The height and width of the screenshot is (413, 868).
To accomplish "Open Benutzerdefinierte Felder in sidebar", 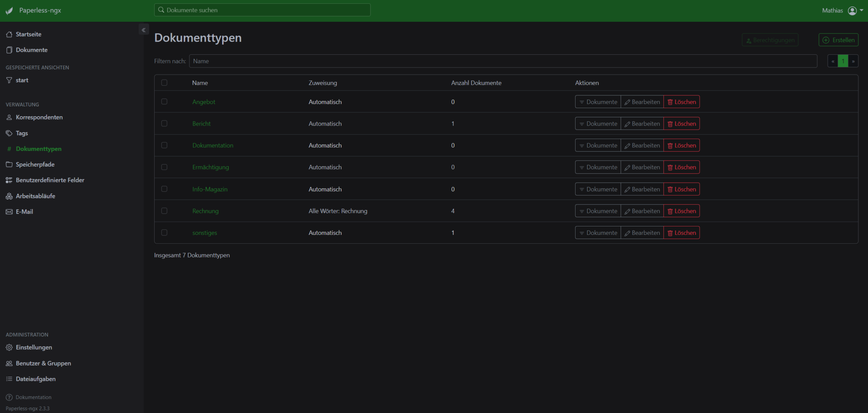I will coord(50,180).
